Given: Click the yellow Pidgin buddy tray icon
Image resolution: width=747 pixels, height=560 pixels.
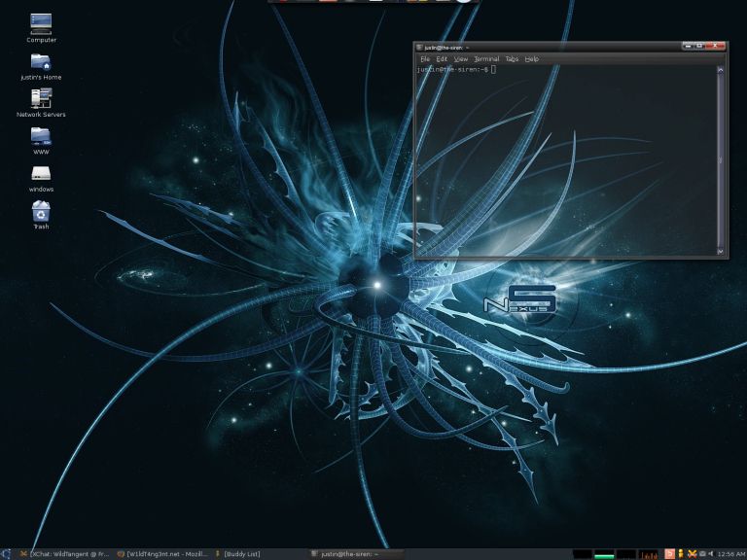Looking at the screenshot, I should point(681,554).
